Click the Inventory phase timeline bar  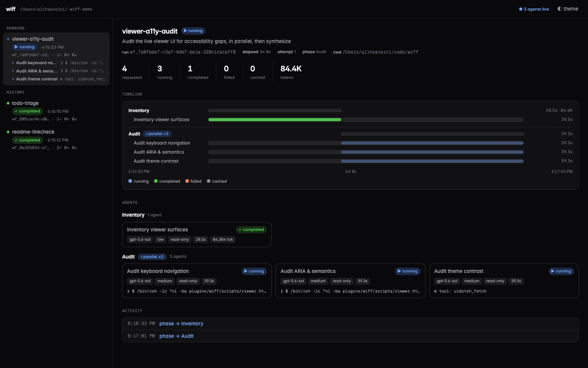[x=275, y=111]
